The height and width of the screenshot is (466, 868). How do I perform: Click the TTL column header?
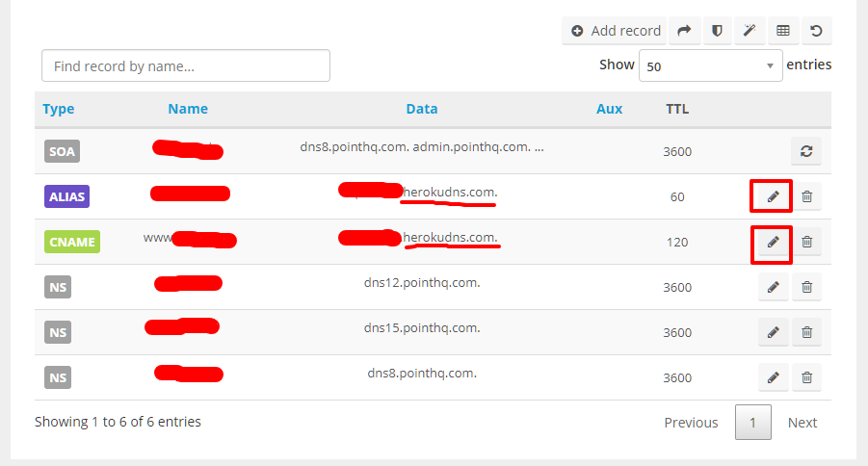coord(677,109)
